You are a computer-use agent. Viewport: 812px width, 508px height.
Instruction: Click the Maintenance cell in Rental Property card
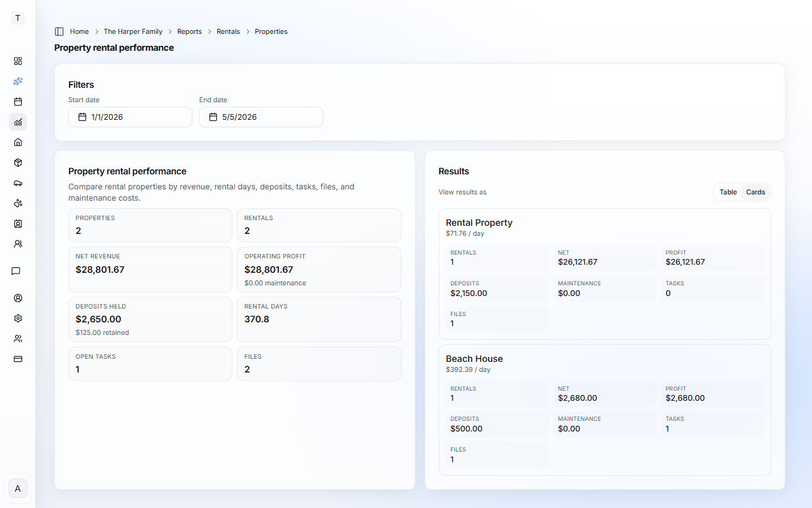[x=605, y=288]
